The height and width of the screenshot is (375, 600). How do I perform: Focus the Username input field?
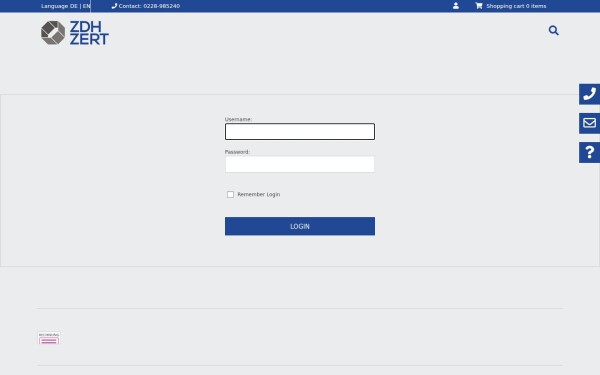point(300,132)
